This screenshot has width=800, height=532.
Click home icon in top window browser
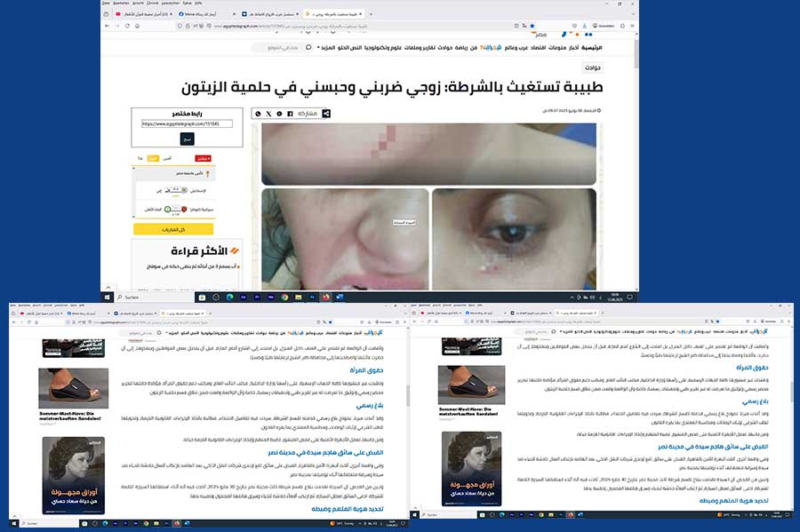pyautogui.click(x=137, y=26)
